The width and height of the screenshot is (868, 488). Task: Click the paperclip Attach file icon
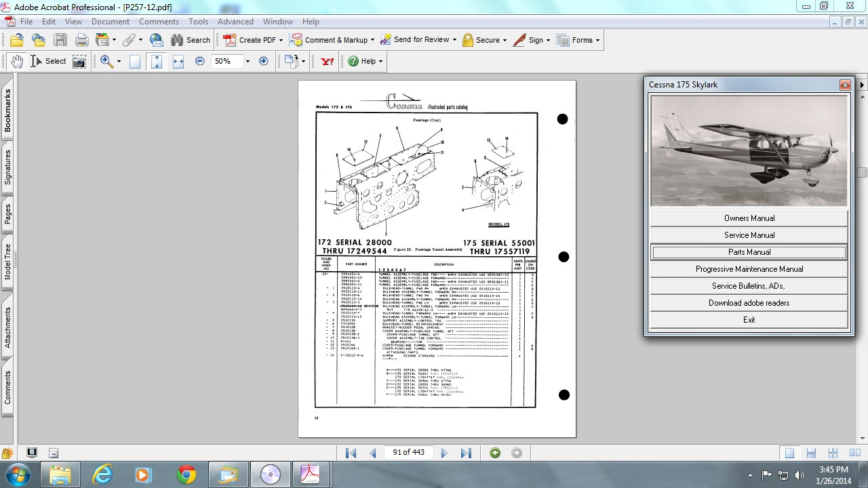point(128,40)
